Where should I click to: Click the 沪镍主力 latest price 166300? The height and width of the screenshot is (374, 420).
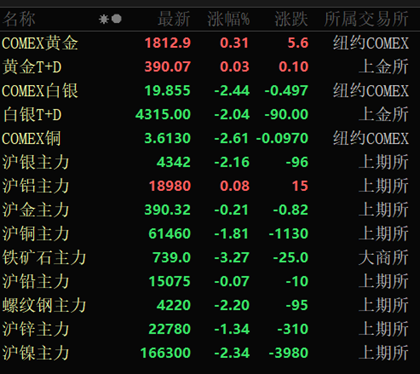point(165,353)
